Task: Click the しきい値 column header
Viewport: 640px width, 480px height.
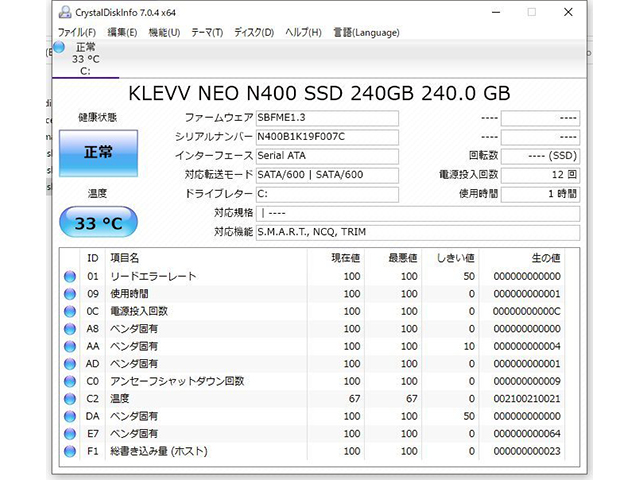Action: [x=456, y=258]
